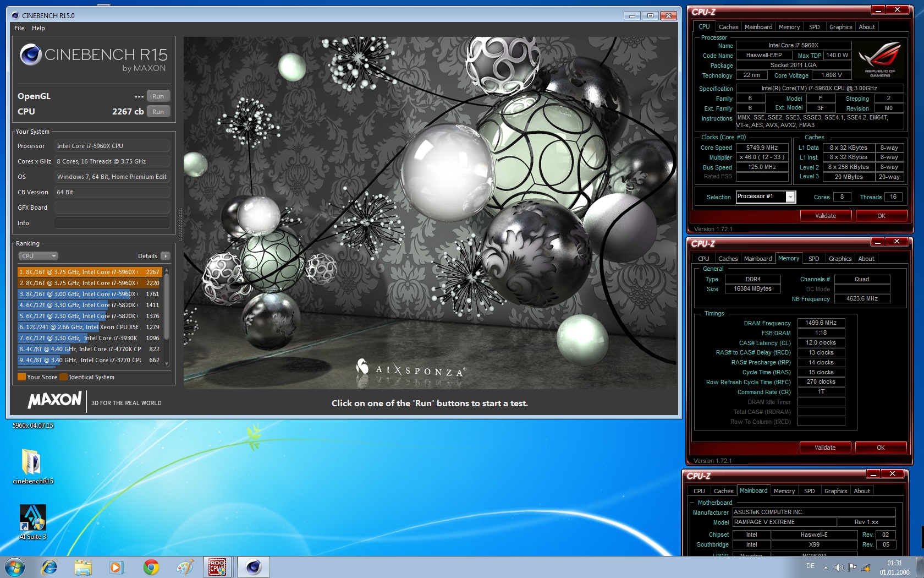Click the GFX Board field
Image resolution: width=924 pixels, height=578 pixels.
click(x=112, y=208)
